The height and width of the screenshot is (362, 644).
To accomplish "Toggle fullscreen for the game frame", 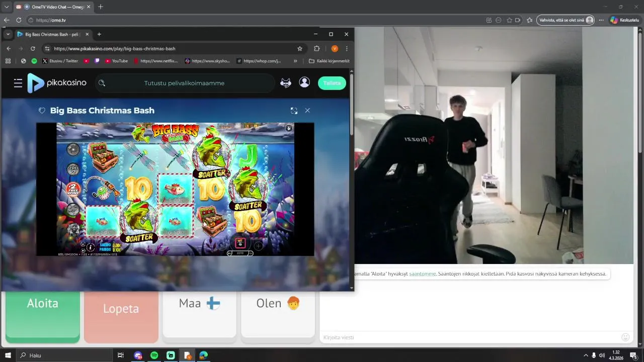I will [294, 111].
